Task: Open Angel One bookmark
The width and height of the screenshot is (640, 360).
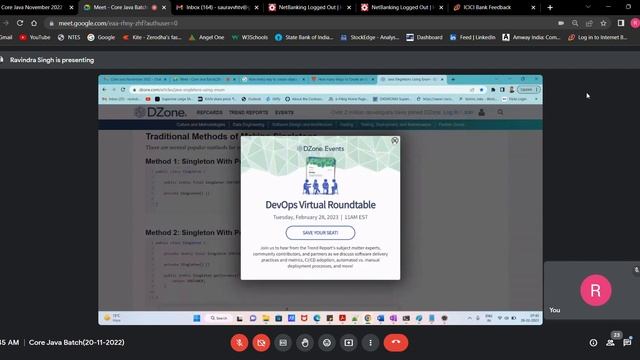Action: click(207, 37)
